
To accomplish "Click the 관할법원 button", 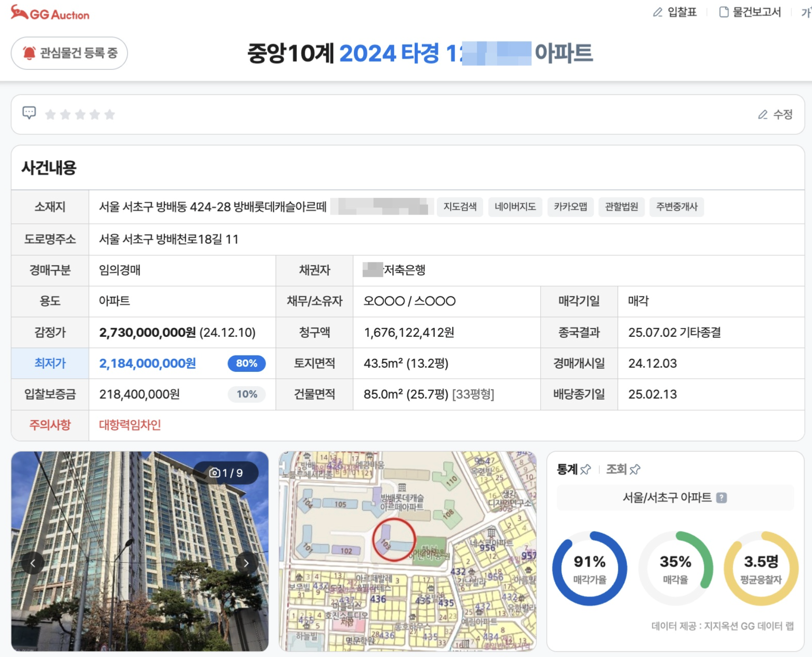I will pyautogui.click(x=621, y=207).
